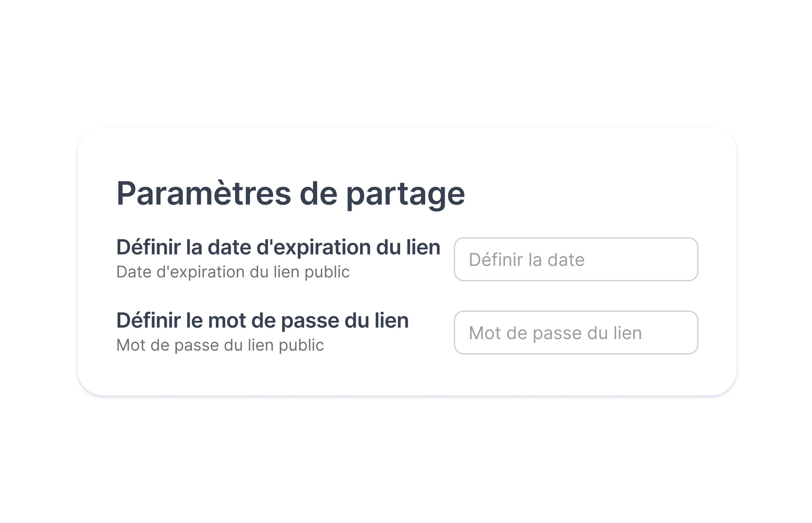Click the "Date d'expiration du lien public" description
Screen dimensions: 812x523
pos(233,272)
